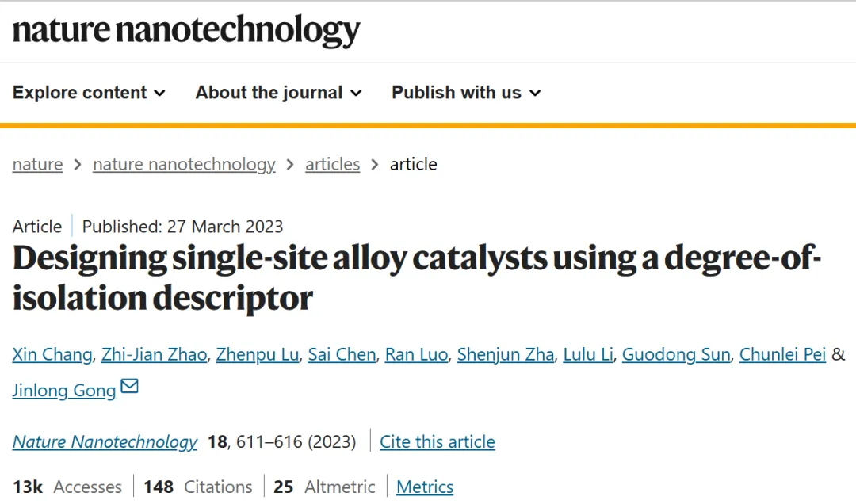Open corresponding author Jinlong Gong link

coord(64,391)
